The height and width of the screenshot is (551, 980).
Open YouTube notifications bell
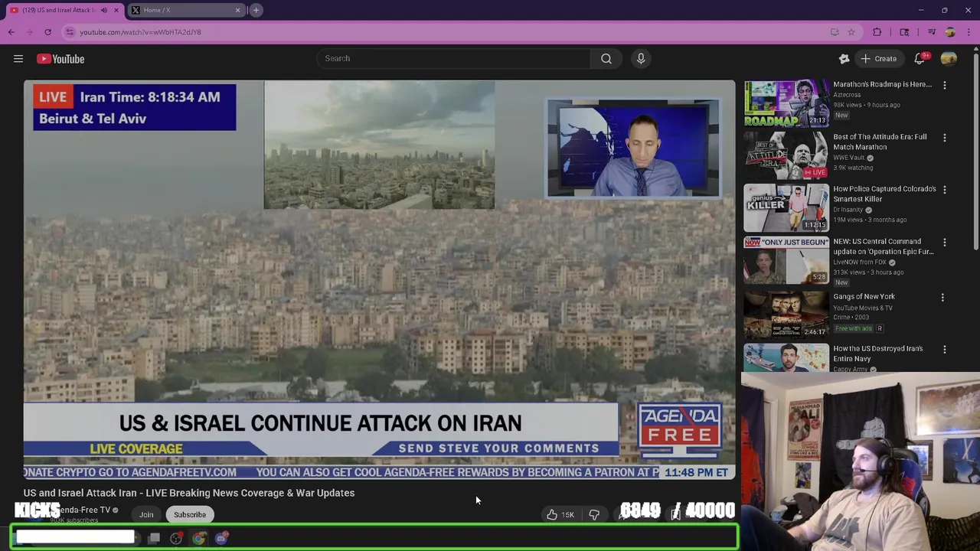coord(920,59)
